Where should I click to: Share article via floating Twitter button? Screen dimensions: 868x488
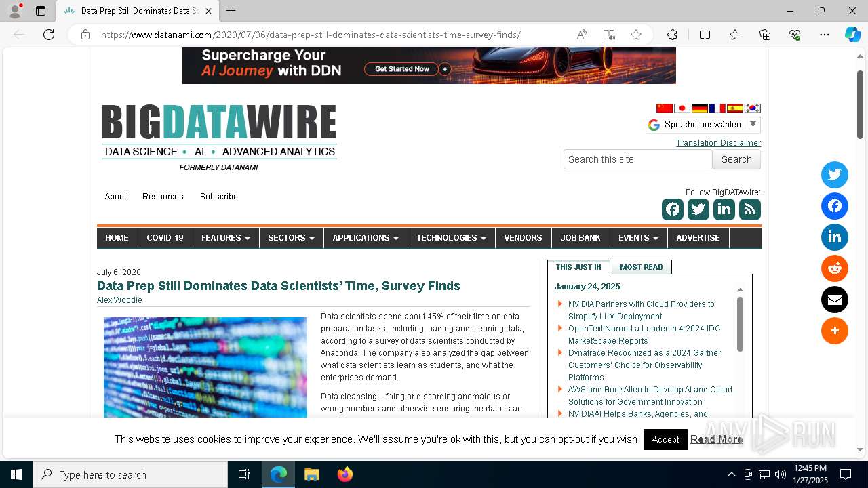point(835,175)
